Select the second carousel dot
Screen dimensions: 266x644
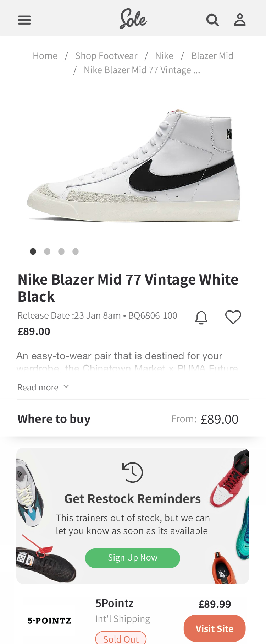coord(47,251)
